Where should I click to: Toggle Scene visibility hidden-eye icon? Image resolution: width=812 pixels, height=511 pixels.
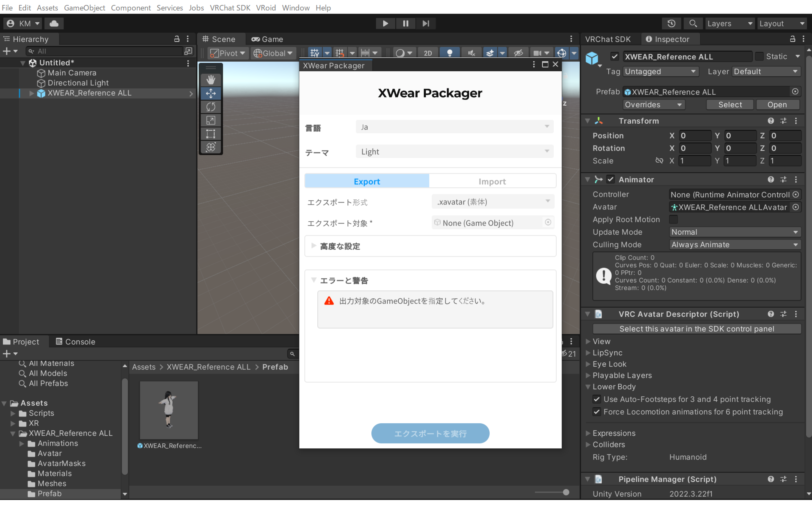pos(518,53)
